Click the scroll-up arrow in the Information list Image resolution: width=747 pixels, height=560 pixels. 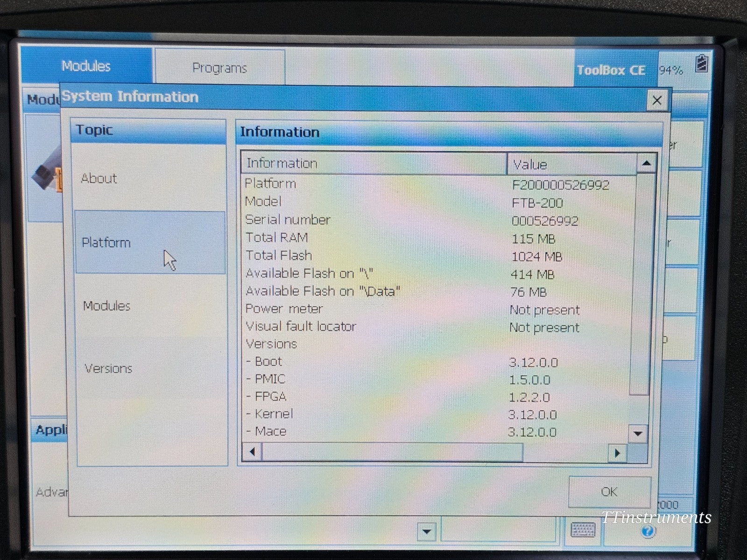(647, 164)
